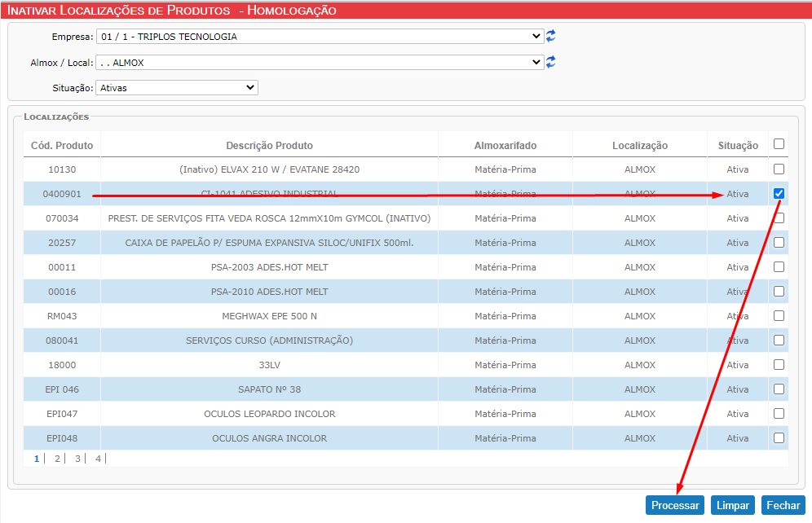Click product code 10130
The width and height of the screenshot is (812, 523).
[x=62, y=169]
